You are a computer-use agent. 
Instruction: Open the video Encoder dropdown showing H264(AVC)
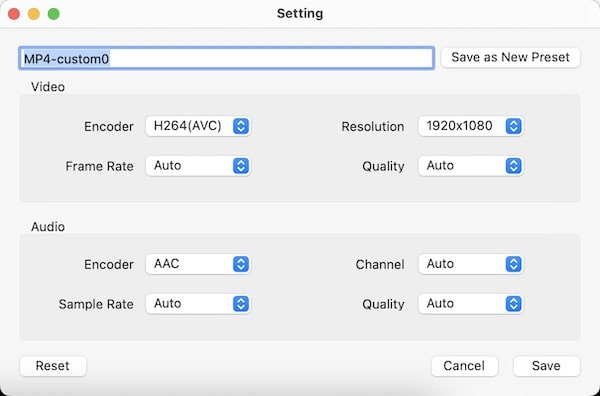(x=198, y=126)
